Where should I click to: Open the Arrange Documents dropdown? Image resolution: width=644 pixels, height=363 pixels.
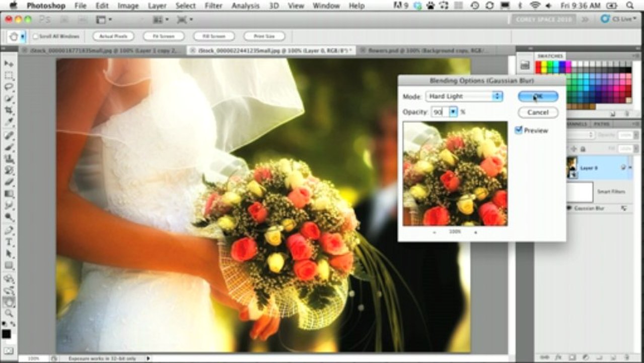pyautogui.click(x=160, y=20)
